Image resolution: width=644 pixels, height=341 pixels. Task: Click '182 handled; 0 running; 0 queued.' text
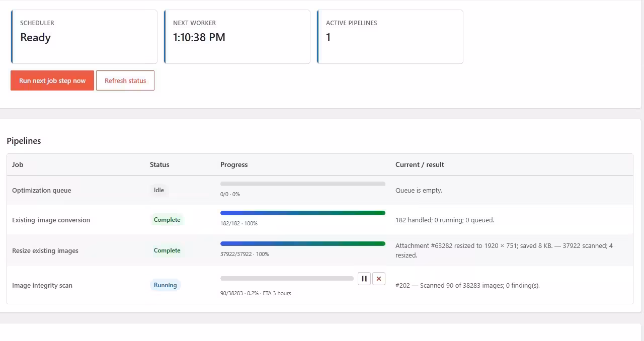445,220
